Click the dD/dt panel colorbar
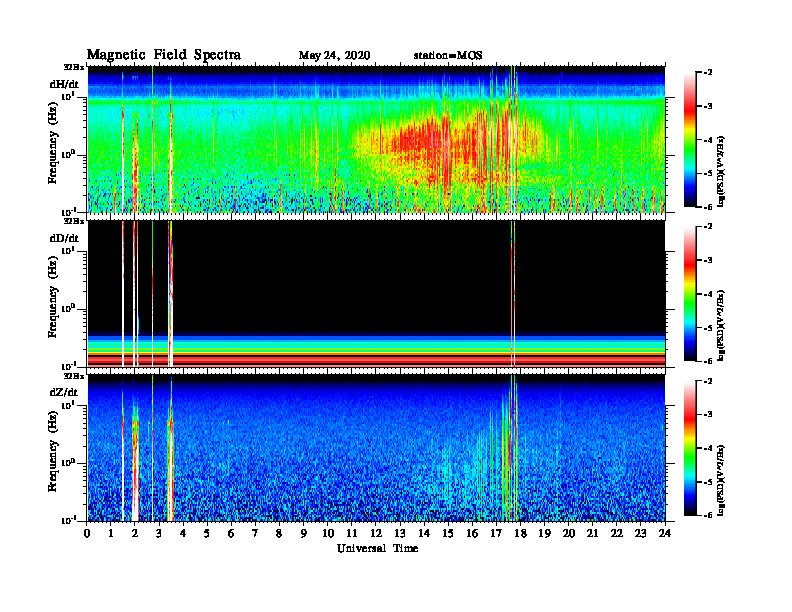The image size is (792, 612). (689, 293)
